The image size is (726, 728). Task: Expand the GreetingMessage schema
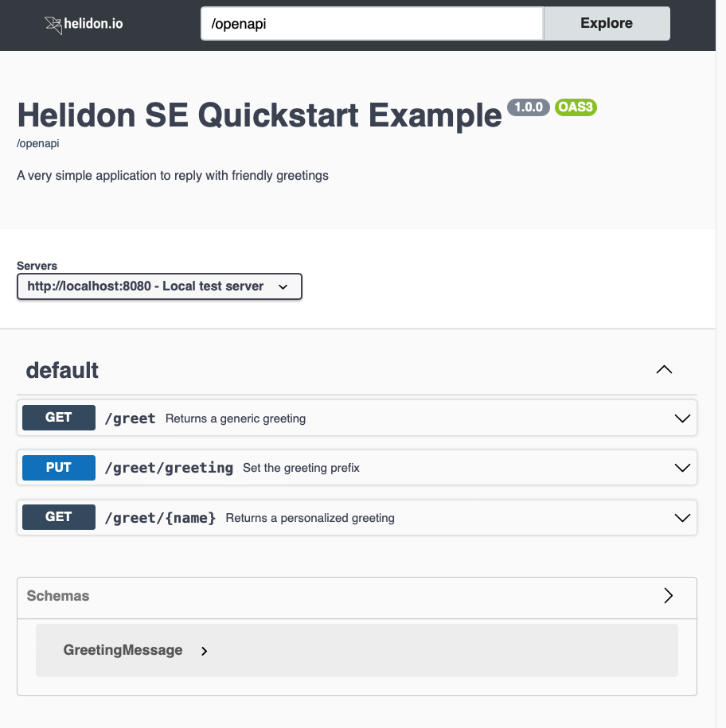pos(204,650)
